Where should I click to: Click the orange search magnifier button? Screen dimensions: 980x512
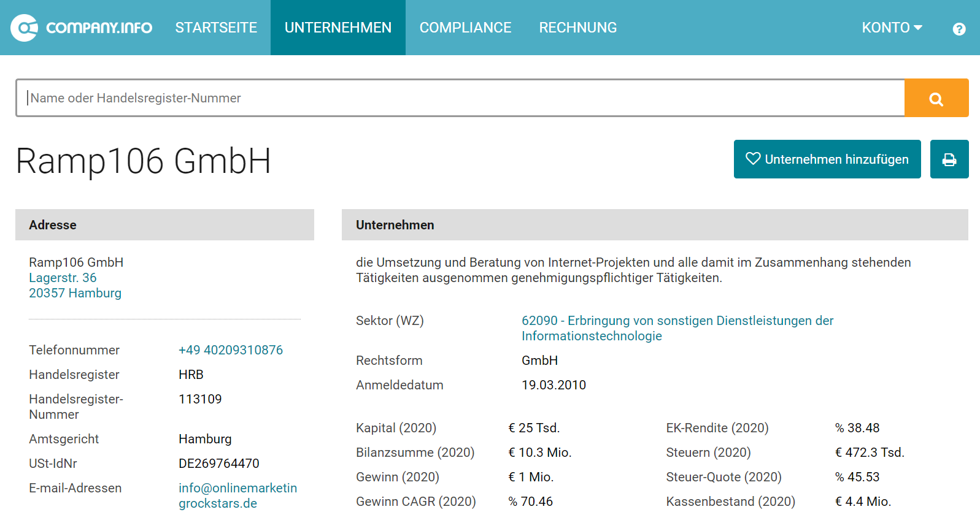click(x=936, y=98)
